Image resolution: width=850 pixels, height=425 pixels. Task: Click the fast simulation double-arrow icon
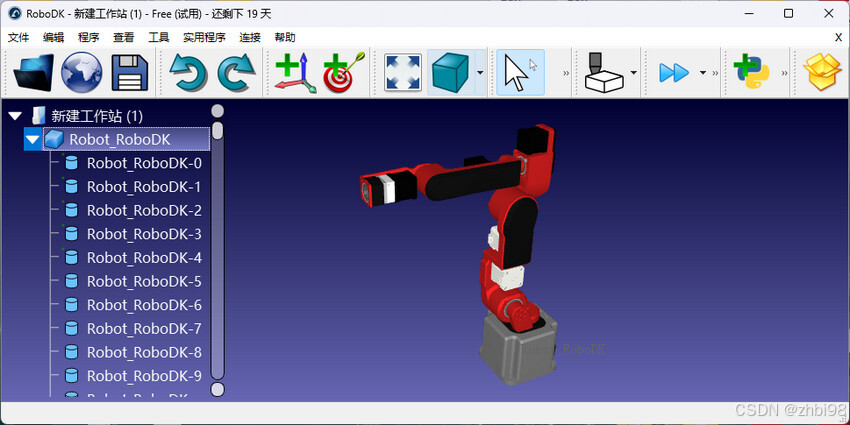(x=674, y=73)
